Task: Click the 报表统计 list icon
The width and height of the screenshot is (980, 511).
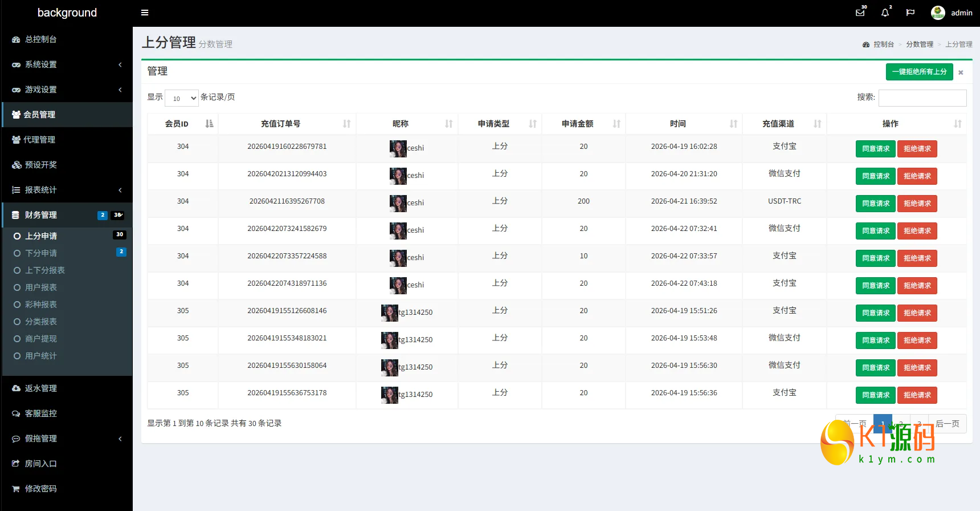Action: (x=16, y=190)
